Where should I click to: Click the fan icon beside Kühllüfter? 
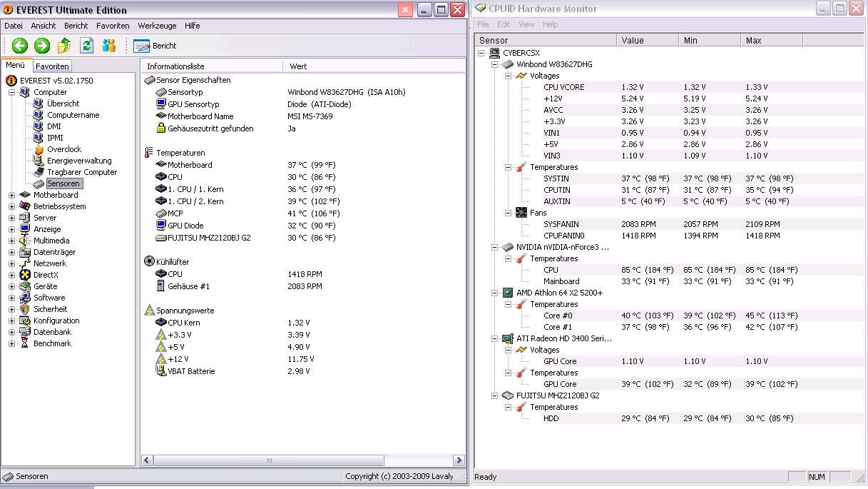coord(149,262)
